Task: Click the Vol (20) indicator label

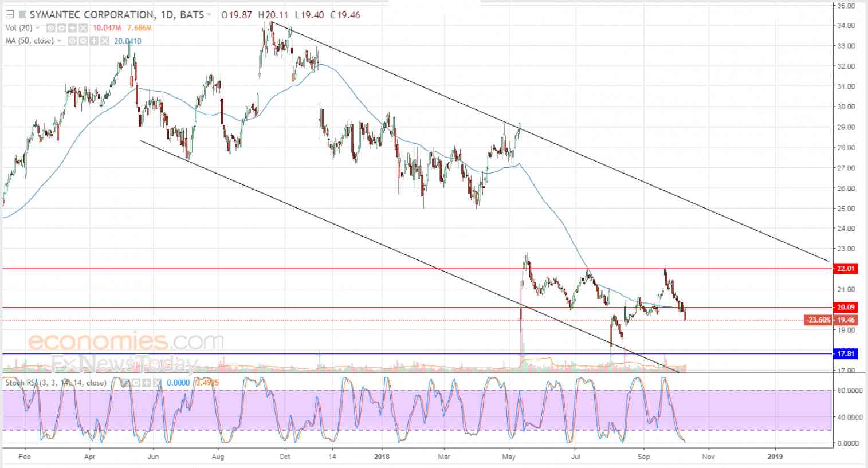Action: tap(19, 28)
